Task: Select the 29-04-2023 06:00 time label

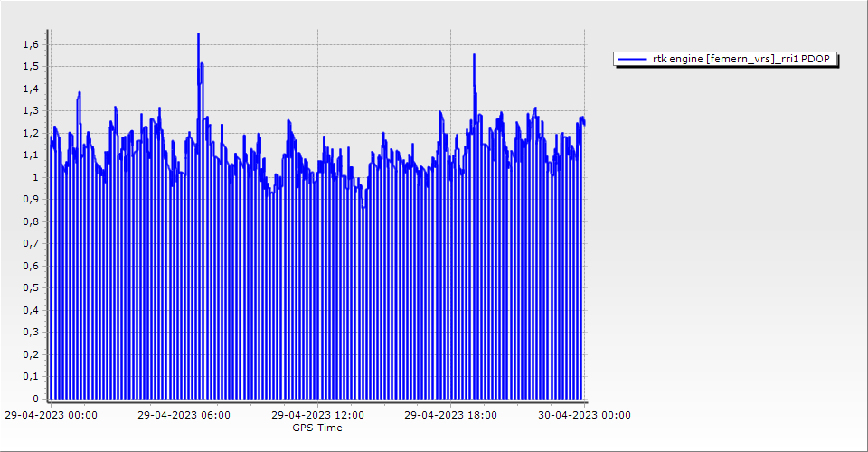Action: (184, 416)
